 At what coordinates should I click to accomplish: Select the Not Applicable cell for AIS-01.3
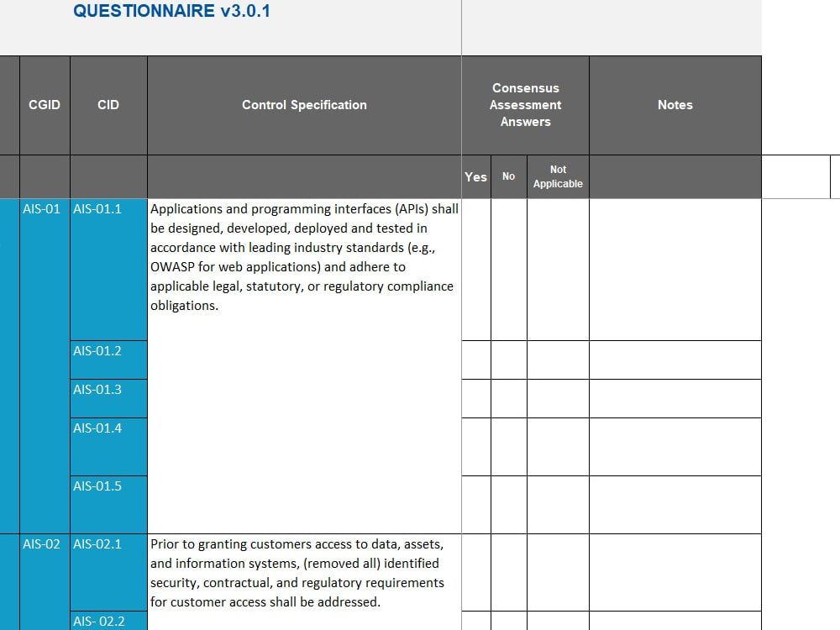(558, 398)
